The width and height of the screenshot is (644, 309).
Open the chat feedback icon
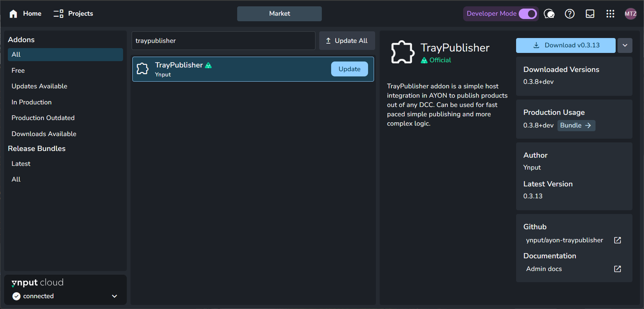[549, 14]
